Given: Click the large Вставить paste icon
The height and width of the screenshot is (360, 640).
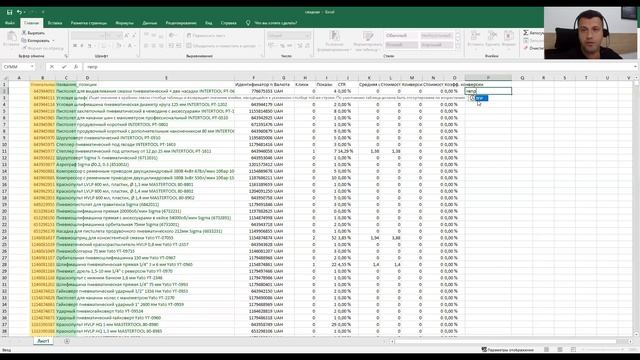Looking at the screenshot, I should (11, 37).
